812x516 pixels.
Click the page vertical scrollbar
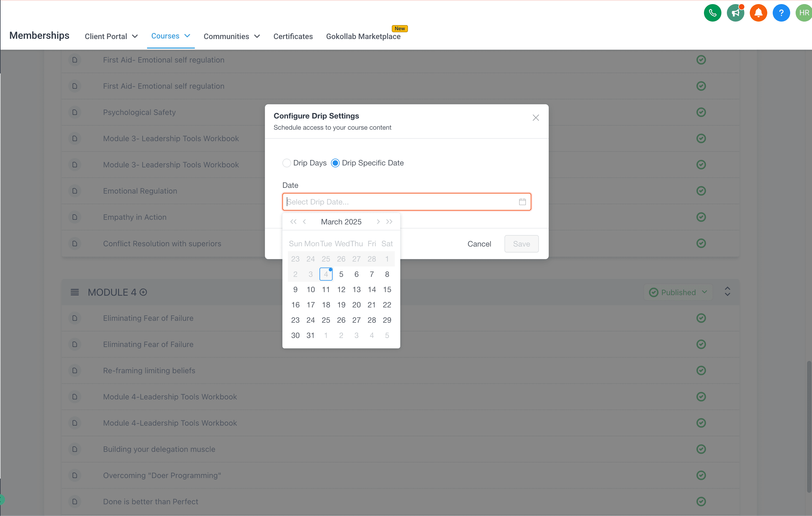tap(809, 427)
